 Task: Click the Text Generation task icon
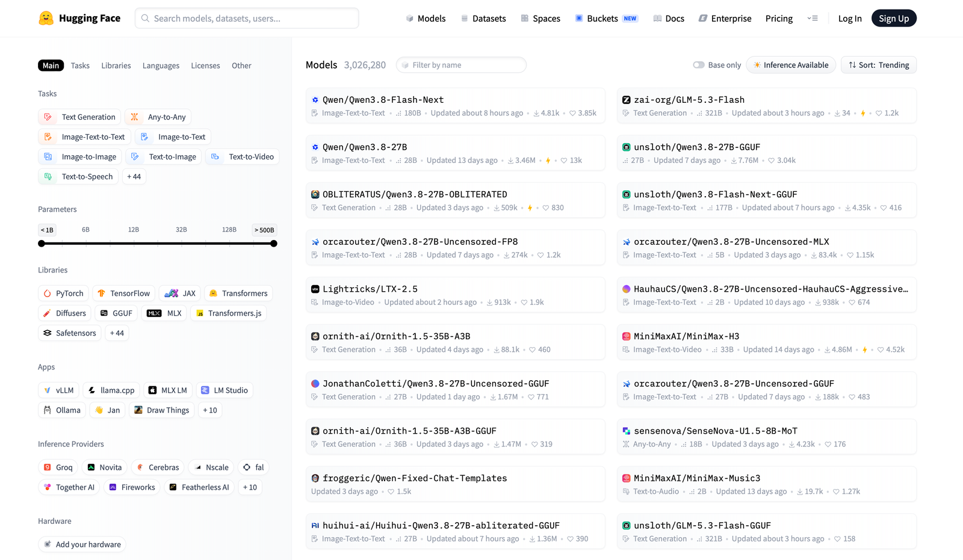[48, 117]
